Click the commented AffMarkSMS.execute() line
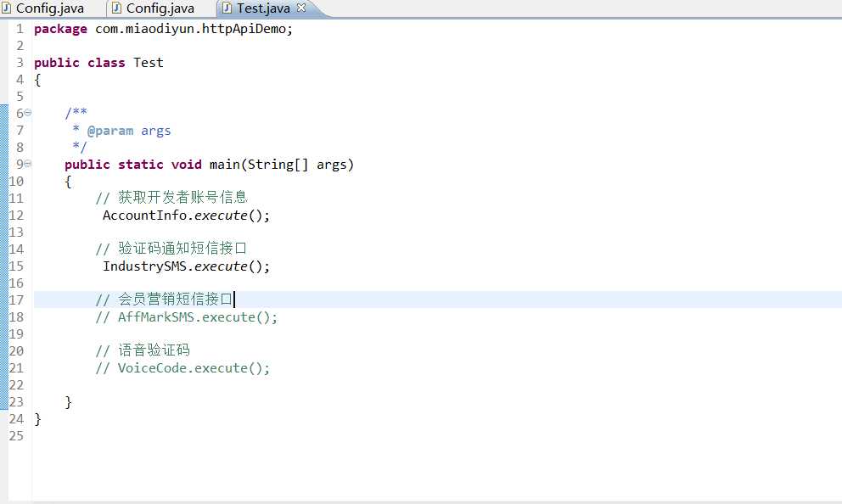The image size is (842, 504). 187,317
